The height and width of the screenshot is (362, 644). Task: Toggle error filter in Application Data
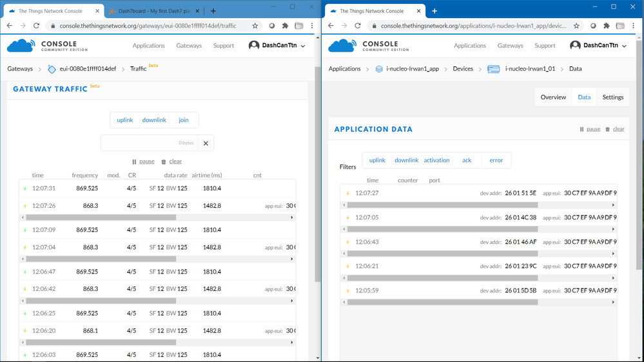[x=496, y=160]
